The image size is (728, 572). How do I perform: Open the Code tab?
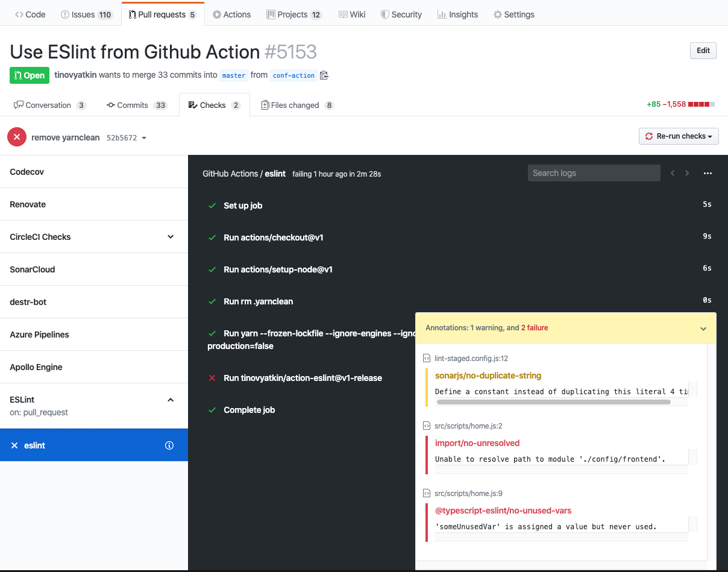pyautogui.click(x=30, y=14)
